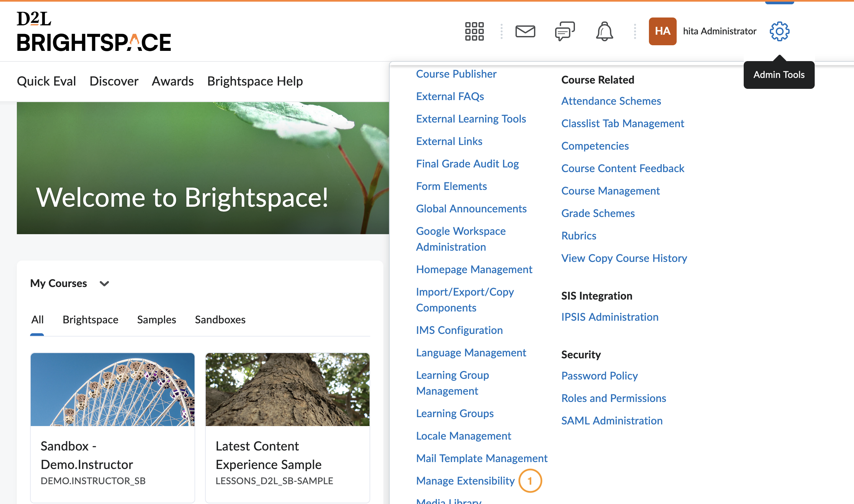Screen dimensions: 854x504
Task: Open the Competencies link
Action: [595, 146]
